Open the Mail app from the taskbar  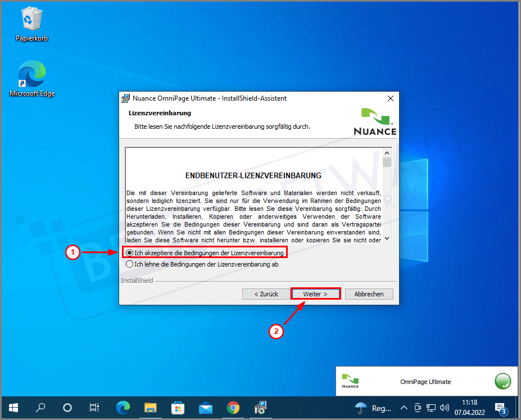[x=205, y=408]
